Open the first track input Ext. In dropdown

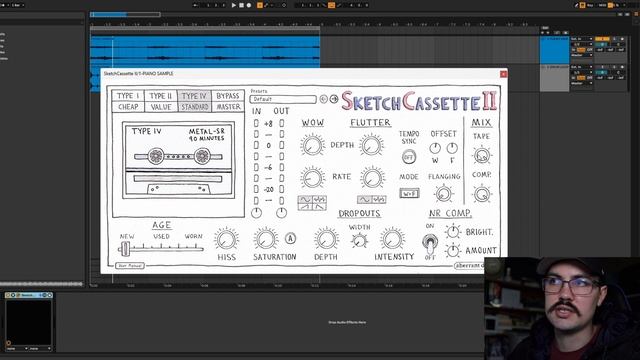pyautogui.click(x=582, y=39)
